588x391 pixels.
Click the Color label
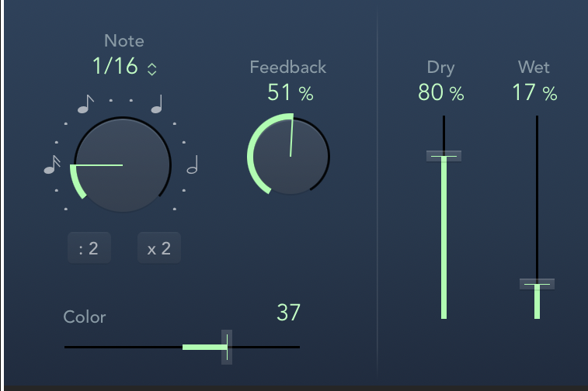[85, 317]
